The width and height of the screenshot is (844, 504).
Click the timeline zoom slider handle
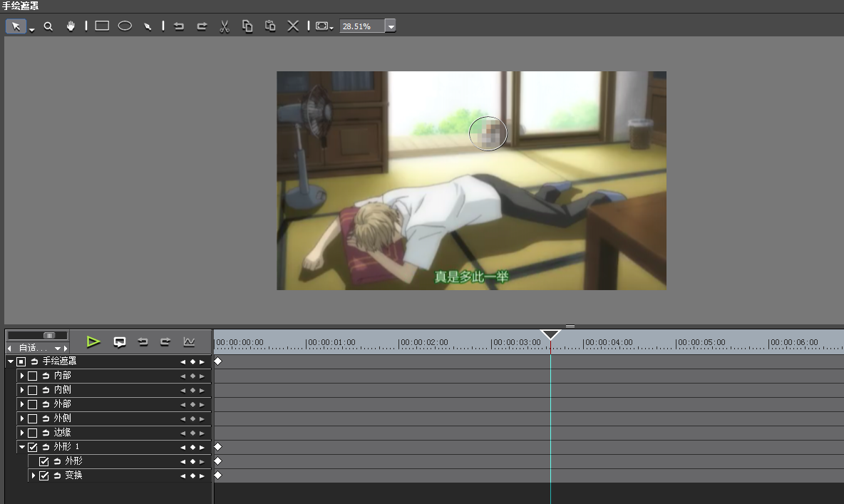coord(49,335)
